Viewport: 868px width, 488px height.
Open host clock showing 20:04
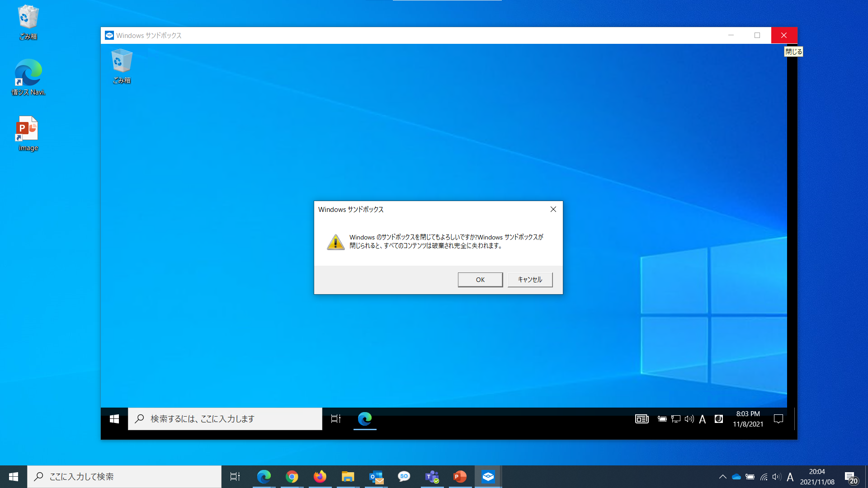point(817,477)
